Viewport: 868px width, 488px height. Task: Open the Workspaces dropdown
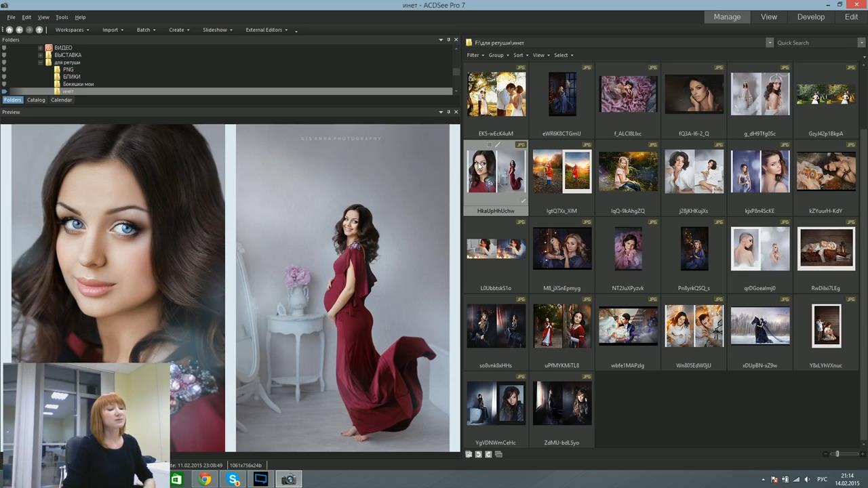tap(72, 30)
